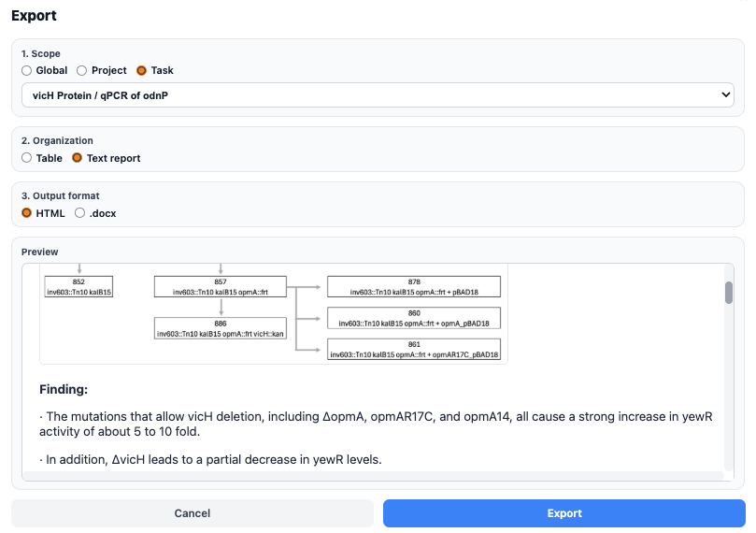
Task: Select strain node 860 opmA_pBAD18
Action: pyautogui.click(x=414, y=318)
